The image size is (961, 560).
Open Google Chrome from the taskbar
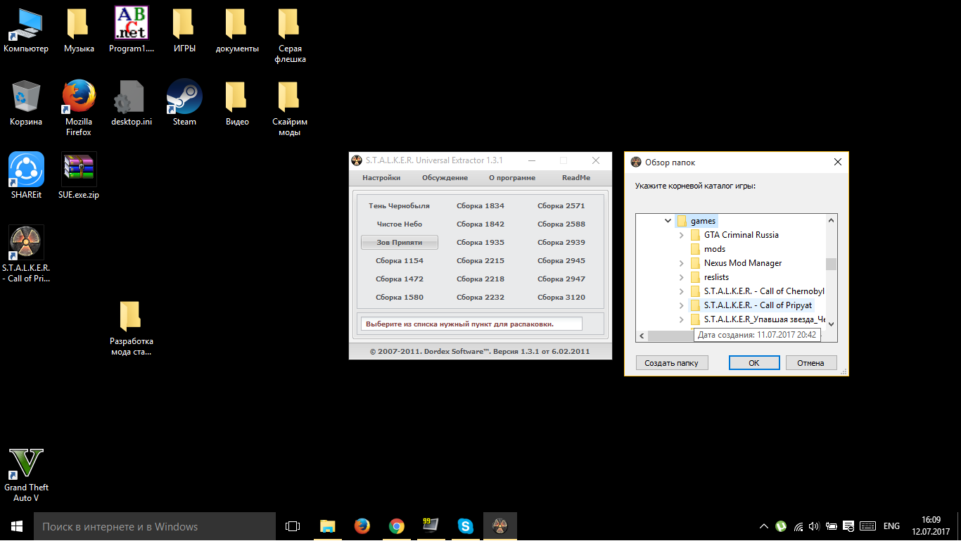397,526
